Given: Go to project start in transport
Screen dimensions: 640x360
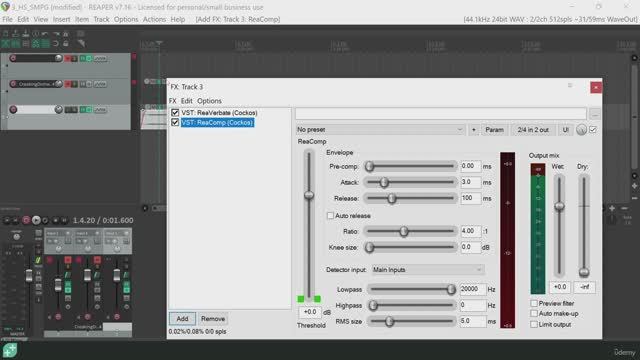Looking at the screenshot, I should point(7,220).
